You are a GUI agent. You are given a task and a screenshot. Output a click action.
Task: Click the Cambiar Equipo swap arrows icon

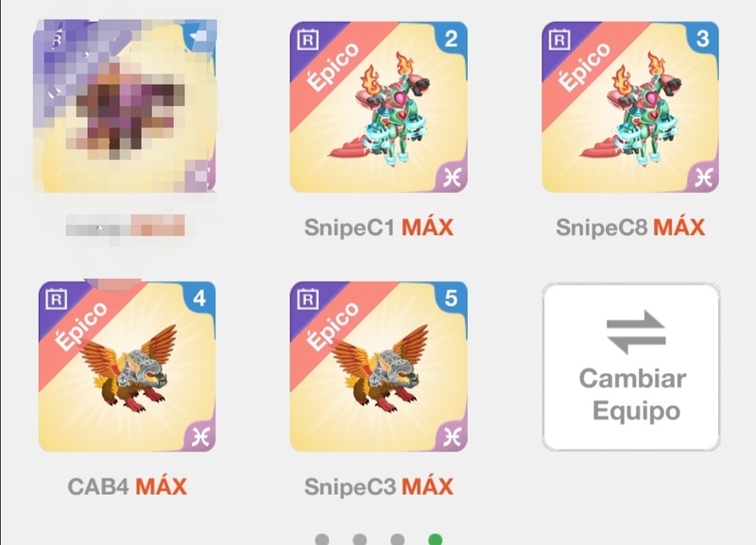coord(636,332)
